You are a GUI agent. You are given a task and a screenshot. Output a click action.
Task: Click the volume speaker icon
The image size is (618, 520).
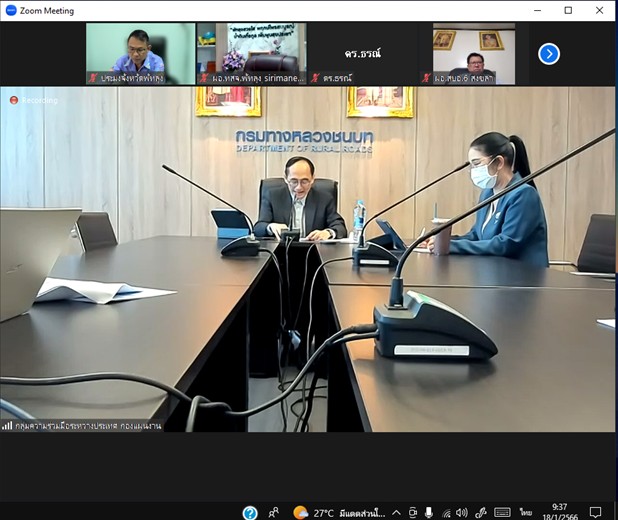coord(462,512)
